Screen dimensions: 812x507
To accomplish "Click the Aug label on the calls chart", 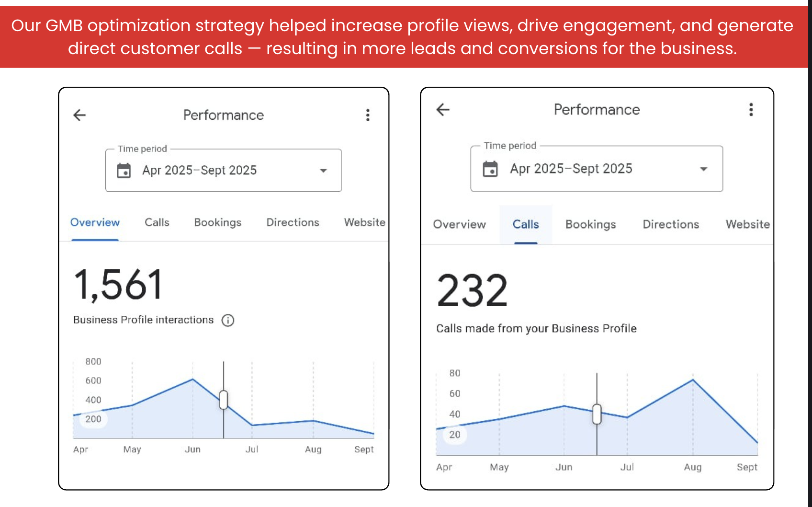I will point(693,467).
